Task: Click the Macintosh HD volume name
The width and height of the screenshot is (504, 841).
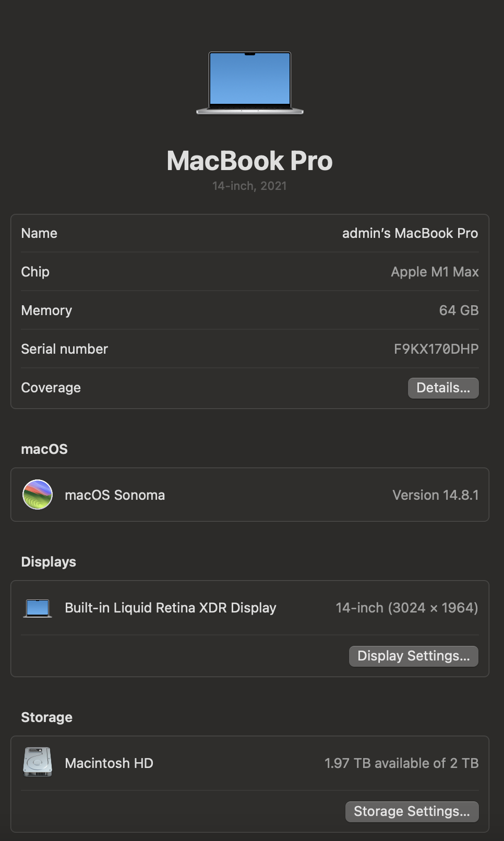Action: click(x=109, y=763)
